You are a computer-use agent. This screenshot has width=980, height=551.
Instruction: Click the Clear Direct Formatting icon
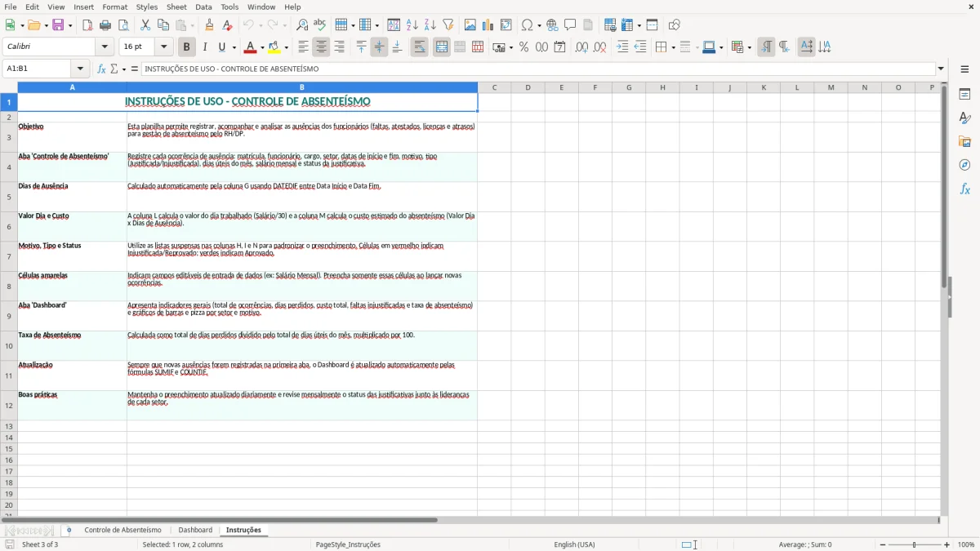[227, 25]
